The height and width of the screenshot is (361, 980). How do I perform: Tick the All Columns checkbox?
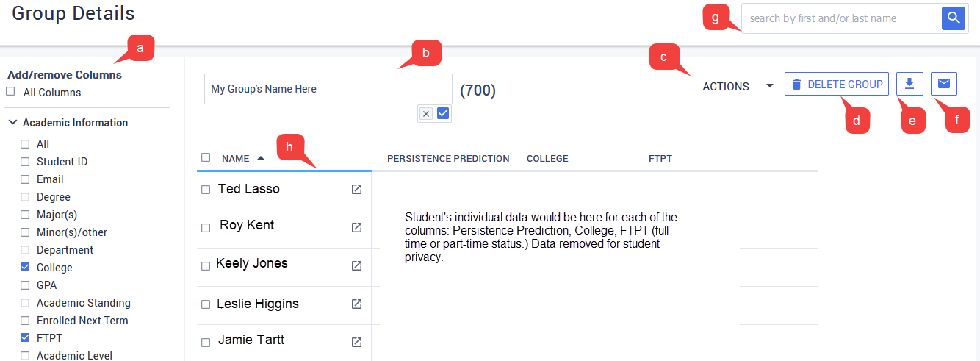(11, 92)
